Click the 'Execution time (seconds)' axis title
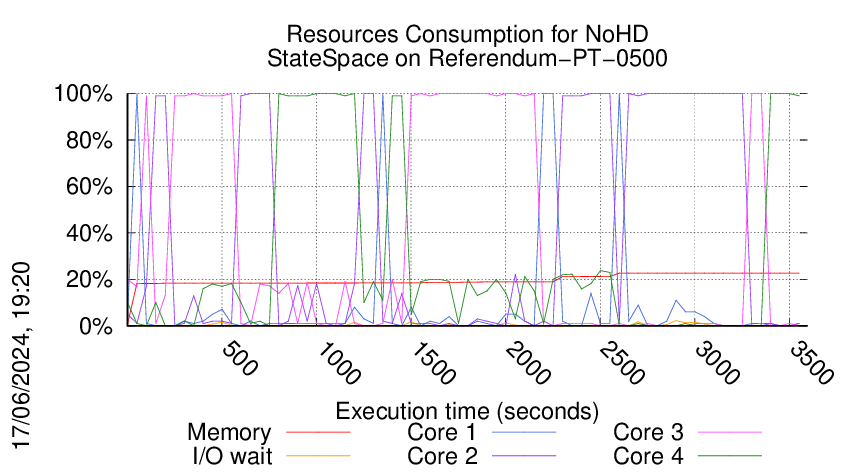Image resolution: width=850 pixels, height=475 pixels. pyautogui.click(x=467, y=411)
